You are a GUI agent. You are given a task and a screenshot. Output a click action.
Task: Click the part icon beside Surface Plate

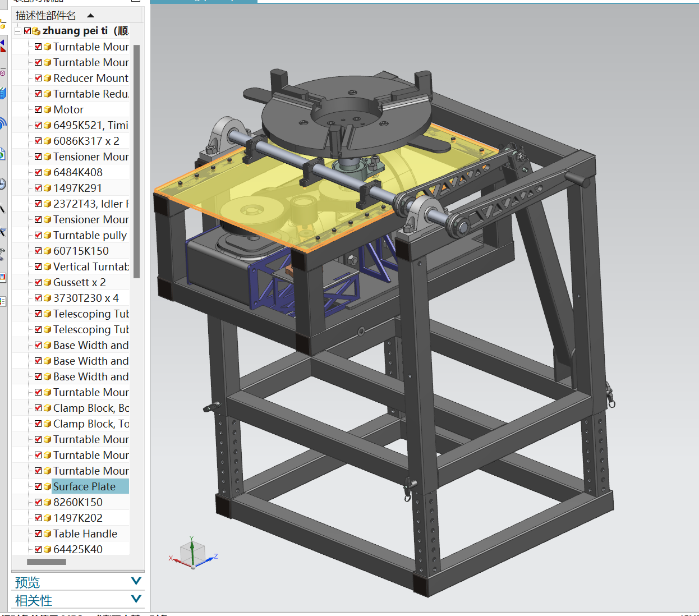click(x=47, y=486)
